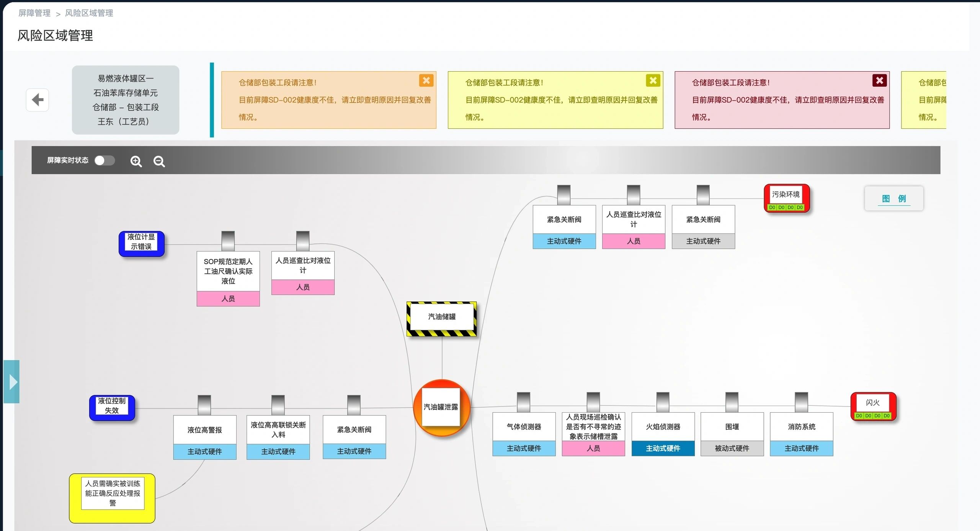Zoom in on the bowtie diagram
Image resolution: width=980 pixels, height=531 pixels.
click(x=136, y=161)
